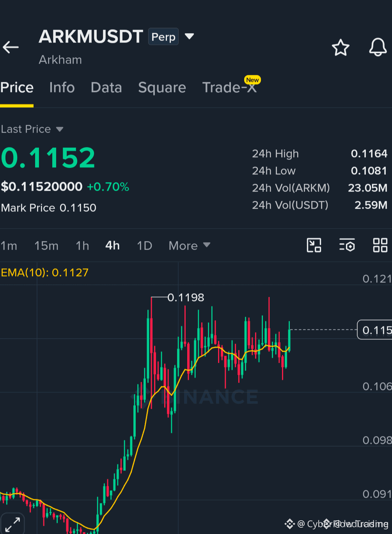Screen dimensions: 392x534
Task: Tap the EMA(10): 0.1127 indicator label
Action: coord(45,272)
